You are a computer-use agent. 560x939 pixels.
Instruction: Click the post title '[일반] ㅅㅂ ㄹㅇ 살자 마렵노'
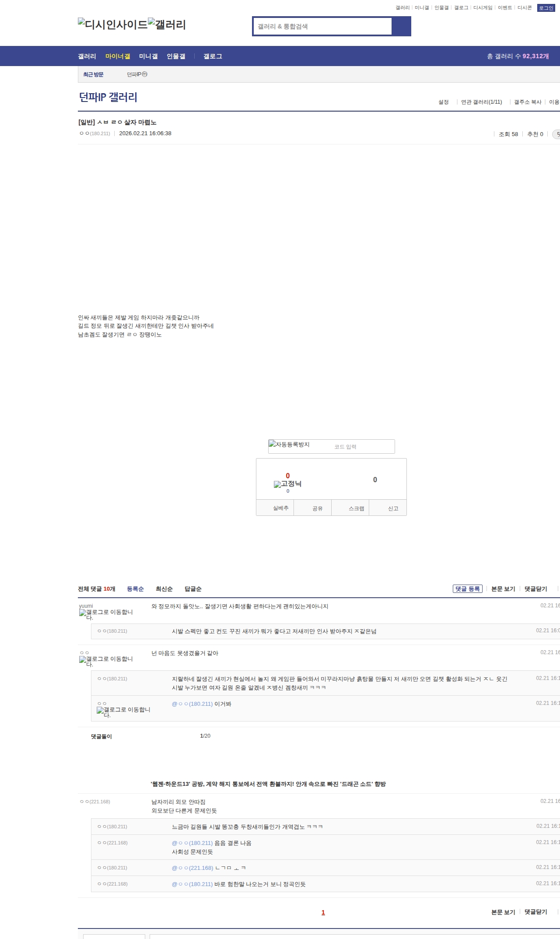(117, 123)
